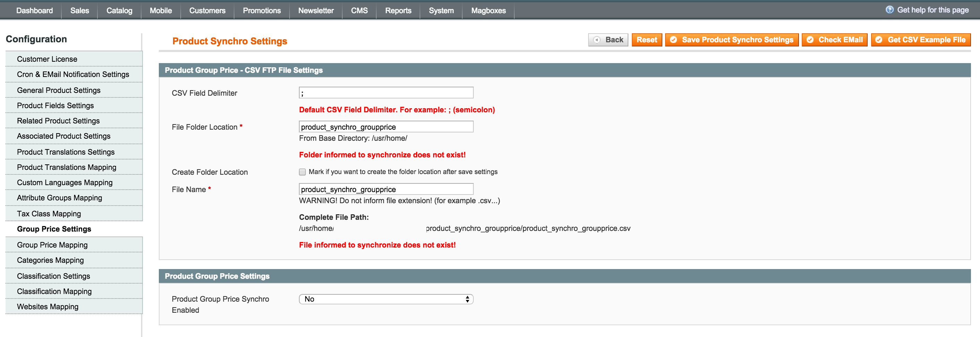Select General Product Settings in sidebar
This screenshot has height=337, width=980.
[74, 90]
